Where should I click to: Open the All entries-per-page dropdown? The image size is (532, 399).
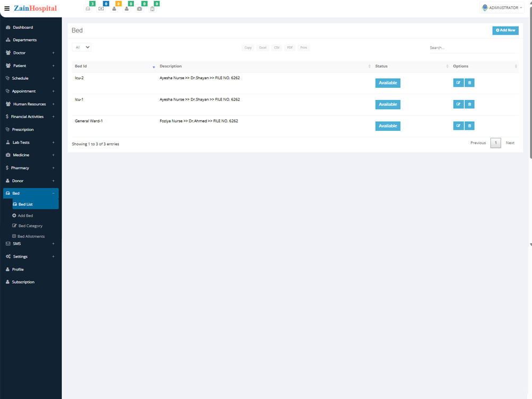[x=82, y=47]
